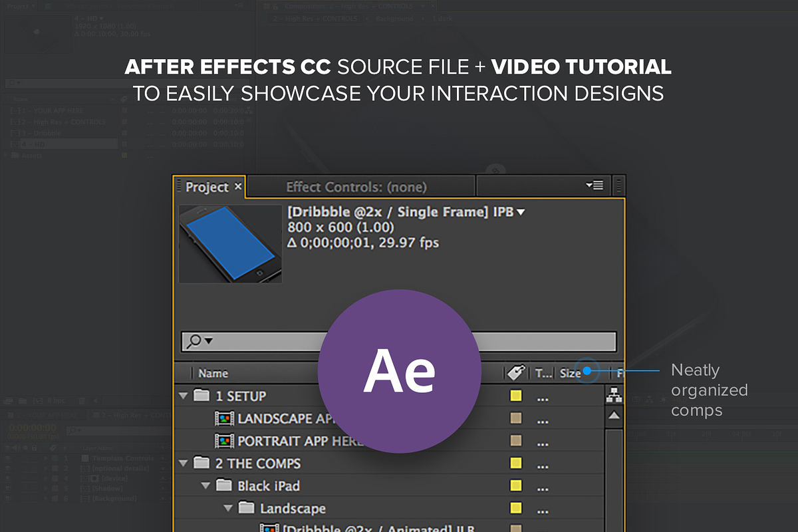Click tan label swatch for PORTRAIT APP HERE
The width and height of the screenshot is (798, 532).
(x=515, y=440)
